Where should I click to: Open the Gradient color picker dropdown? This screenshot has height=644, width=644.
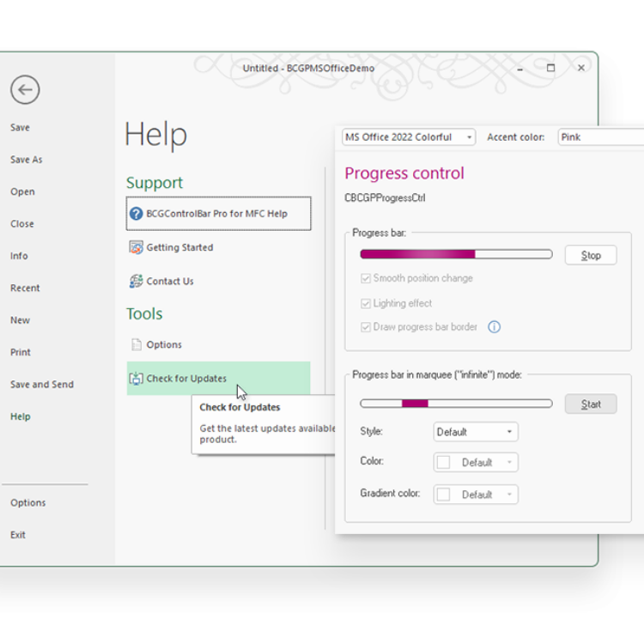(x=475, y=495)
